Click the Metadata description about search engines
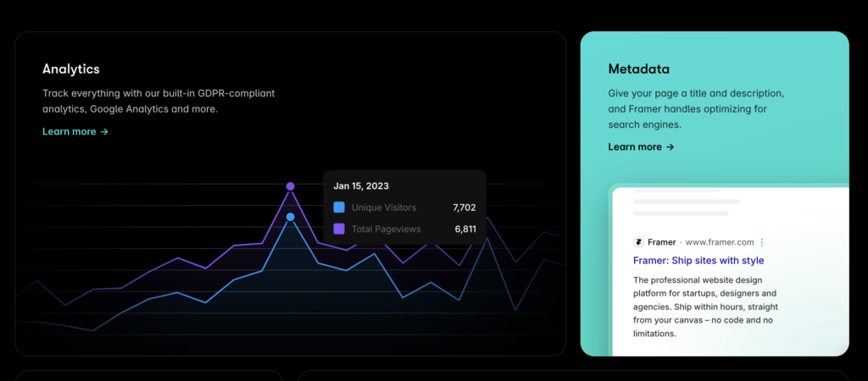Viewport: 868px width, 381px height. [x=696, y=109]
